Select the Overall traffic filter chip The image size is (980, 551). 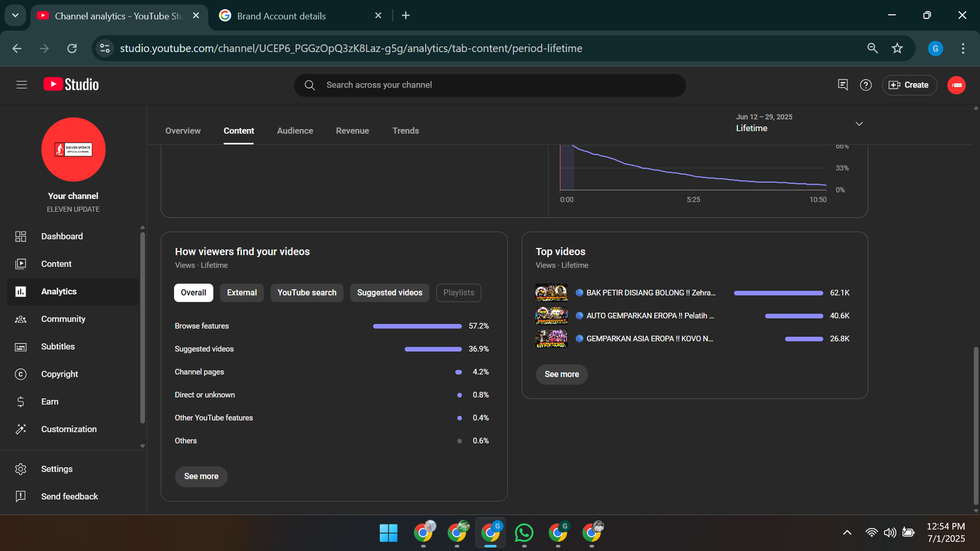tap(194, 293)
